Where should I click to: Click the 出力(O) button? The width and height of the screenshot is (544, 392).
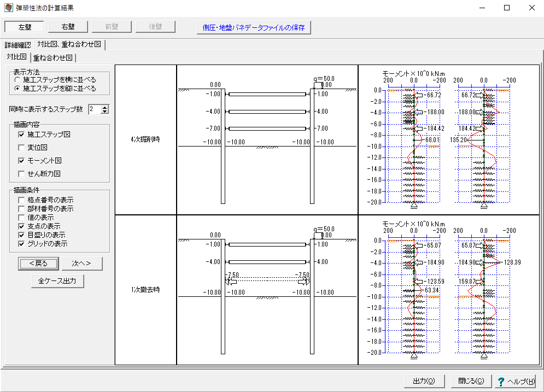[424, 381]
